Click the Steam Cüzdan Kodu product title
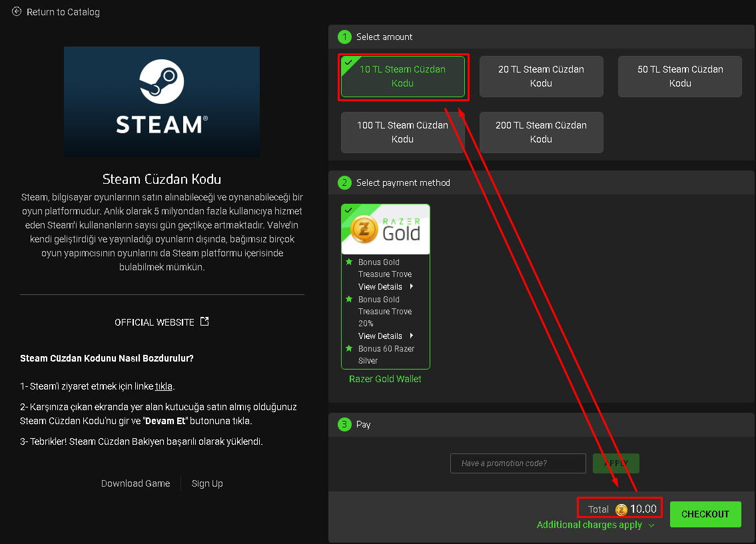The height and width of the screenshot is (544, 756). (x=161, y=179)
